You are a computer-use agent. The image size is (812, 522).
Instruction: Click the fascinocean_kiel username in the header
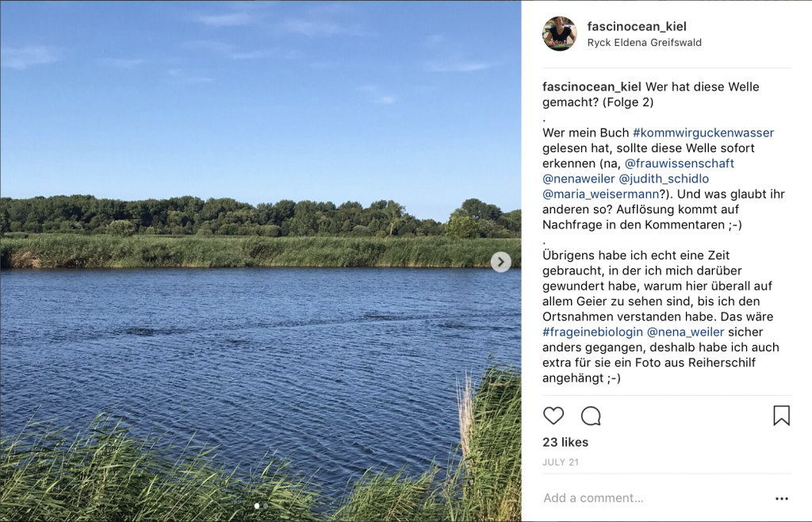pos(637,26)
